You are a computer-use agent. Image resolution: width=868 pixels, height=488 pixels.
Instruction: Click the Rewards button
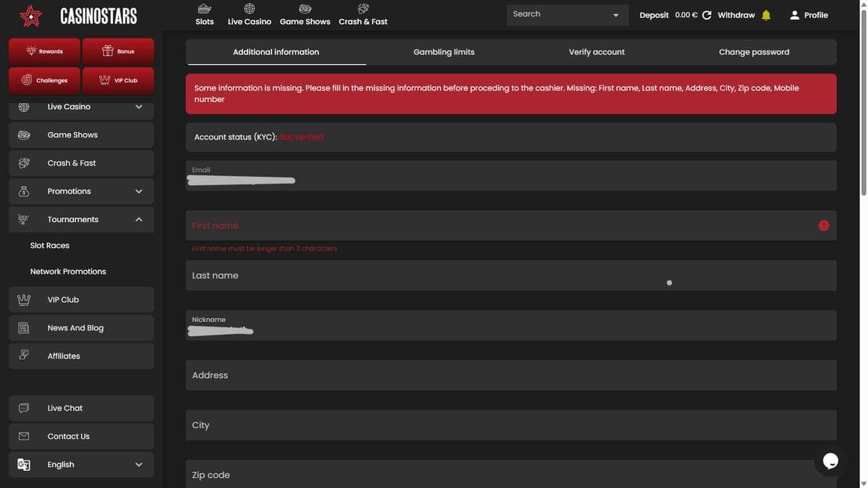coord(45,51)
